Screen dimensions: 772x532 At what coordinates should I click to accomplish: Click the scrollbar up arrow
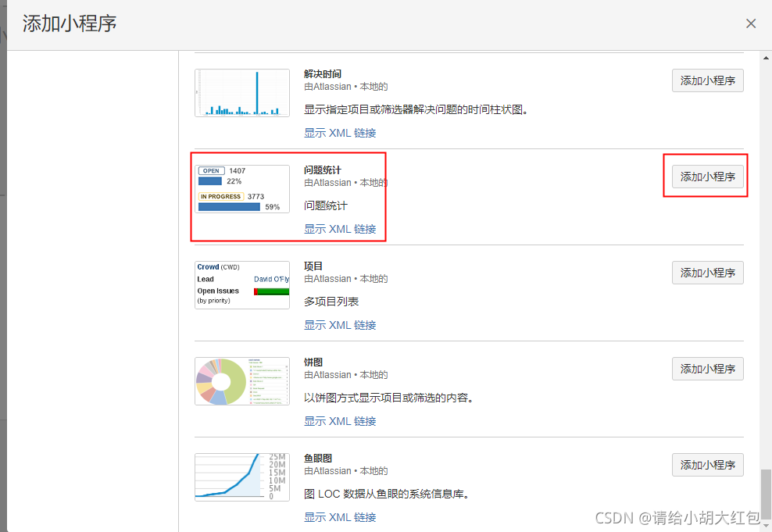click(766, 58)
